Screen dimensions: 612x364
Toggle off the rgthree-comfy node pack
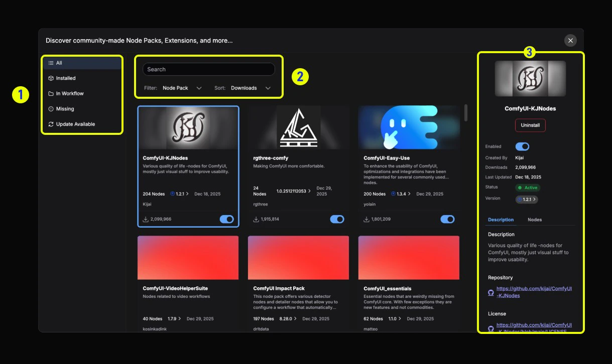[x=337, y=219]
